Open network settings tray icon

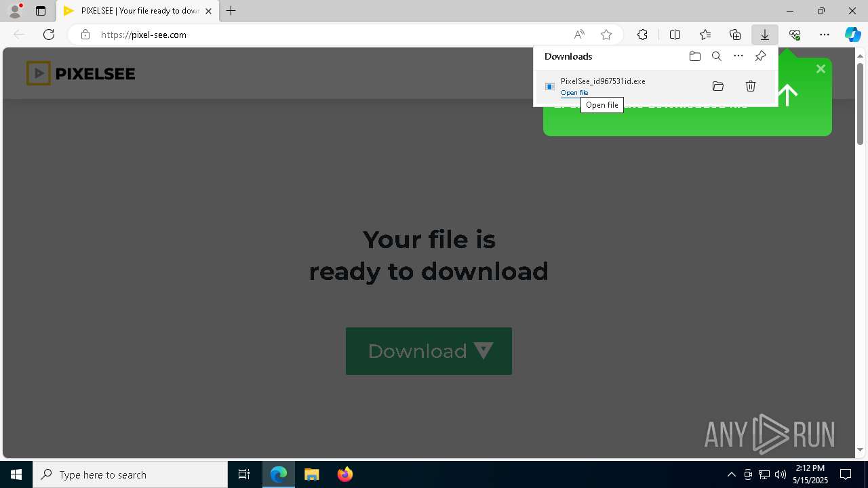(x=764, y=474)
